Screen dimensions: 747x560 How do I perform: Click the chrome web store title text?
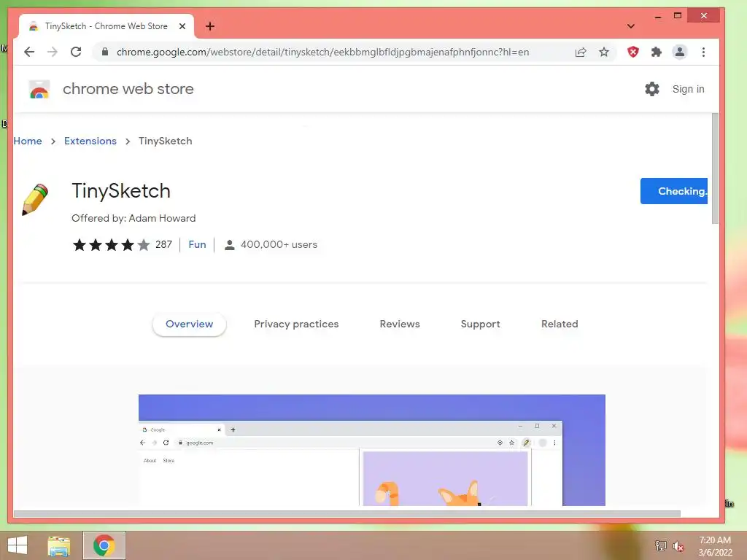click(x=128, y=89)
